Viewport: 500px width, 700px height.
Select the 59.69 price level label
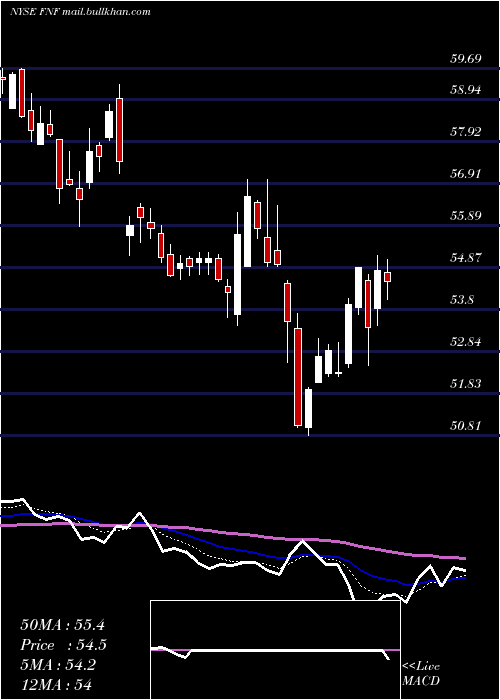click(465, 58)
